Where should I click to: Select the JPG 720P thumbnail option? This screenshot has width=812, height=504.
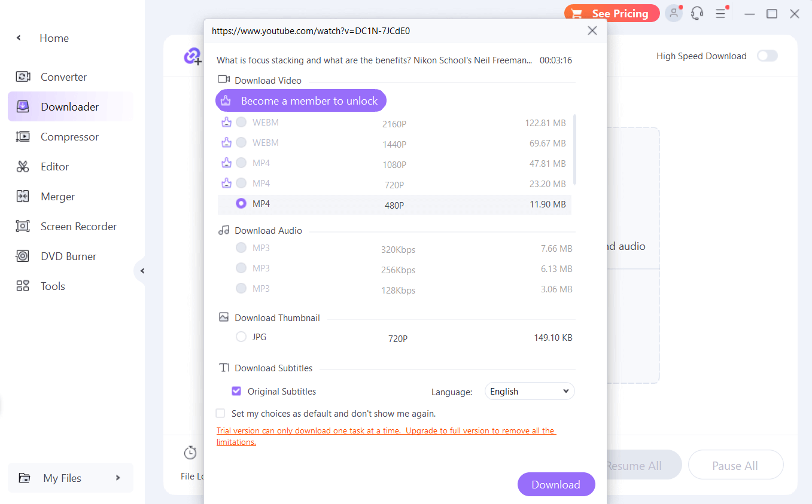(241, 337)
